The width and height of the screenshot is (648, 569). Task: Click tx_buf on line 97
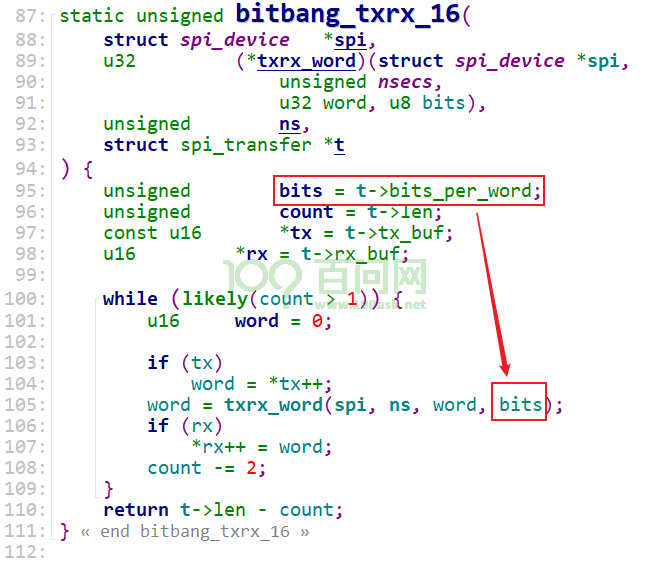410,233
